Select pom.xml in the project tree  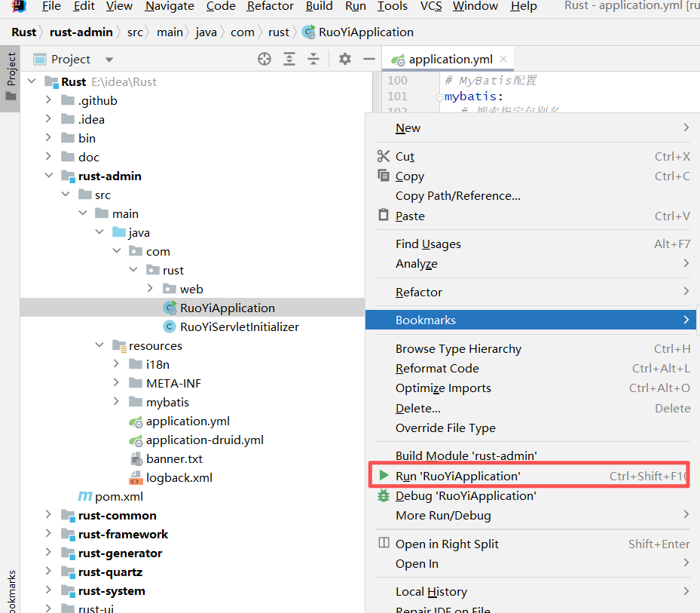[118, 496]
